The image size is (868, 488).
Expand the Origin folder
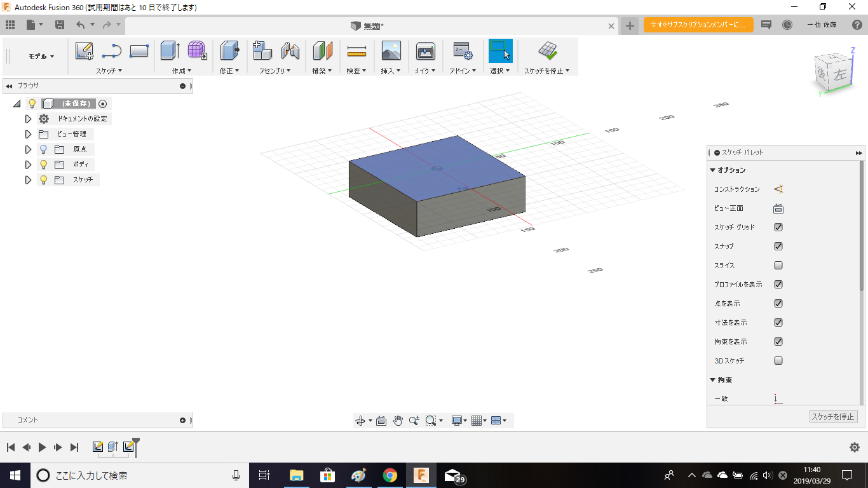pos(28,149)
